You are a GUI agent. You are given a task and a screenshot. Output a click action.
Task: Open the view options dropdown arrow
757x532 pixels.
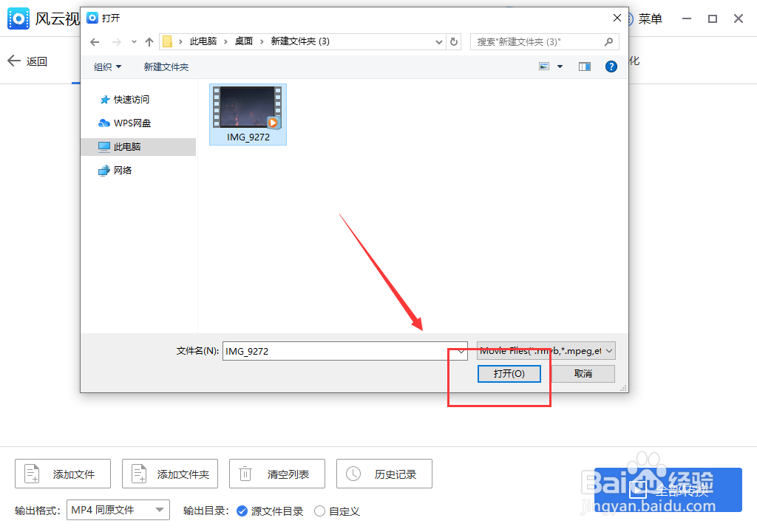click(x=560, y=66)
